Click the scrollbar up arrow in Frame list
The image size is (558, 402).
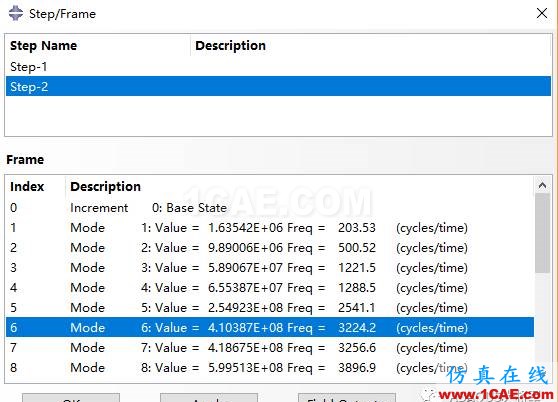pyautogui.click(x=542, y=185)
